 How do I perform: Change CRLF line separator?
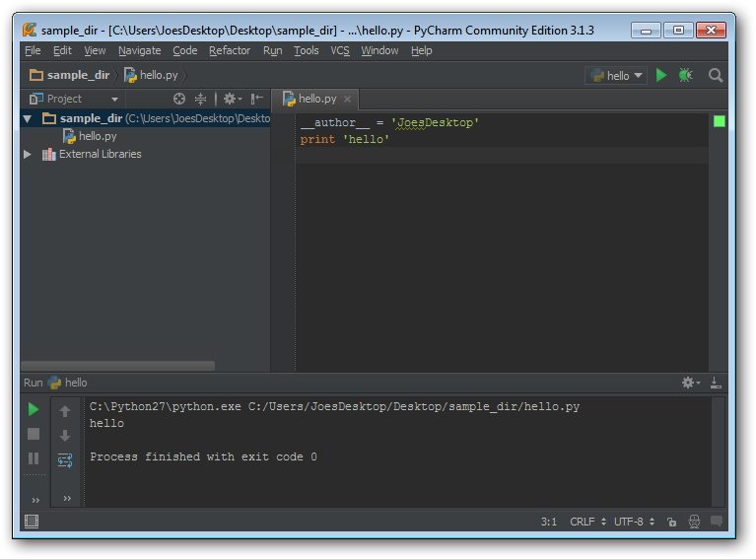click(x=587, y=522)
